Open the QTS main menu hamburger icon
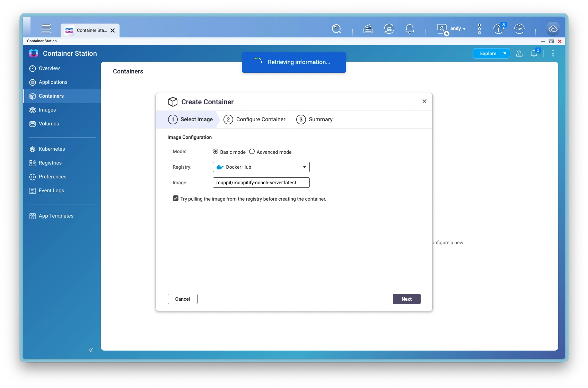 pyautogui.click(x=46, y=29)
